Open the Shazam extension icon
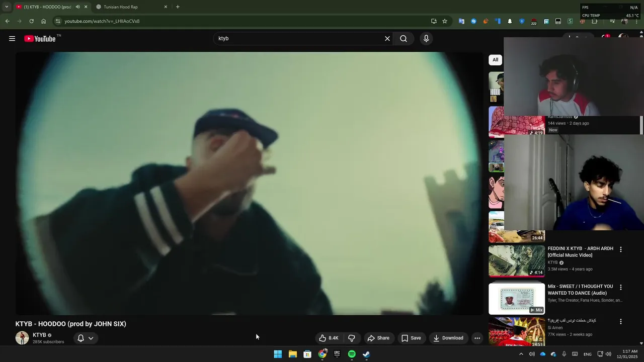Viewport: 644px width, 362px height. point(473,21)
